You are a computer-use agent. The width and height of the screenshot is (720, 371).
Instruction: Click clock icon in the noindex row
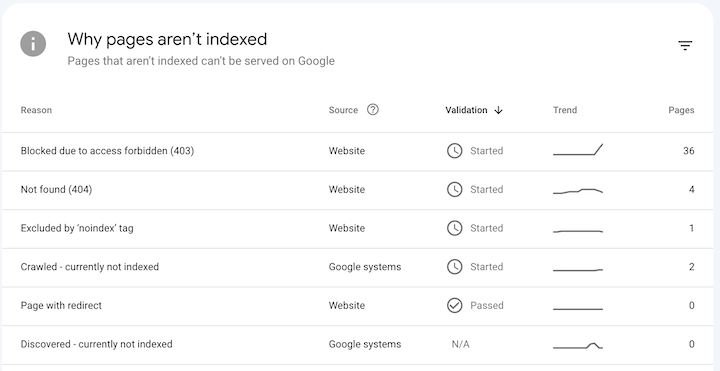(x=455, y=228)
